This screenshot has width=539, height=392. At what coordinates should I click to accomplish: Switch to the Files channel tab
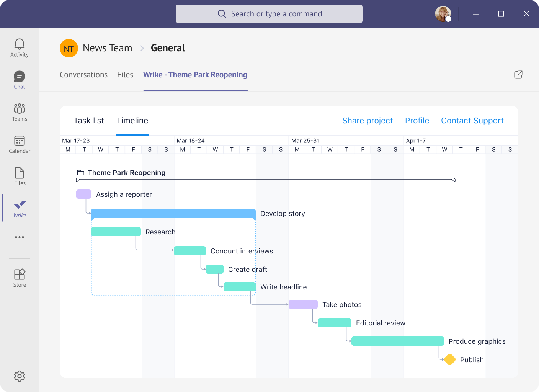125,75
